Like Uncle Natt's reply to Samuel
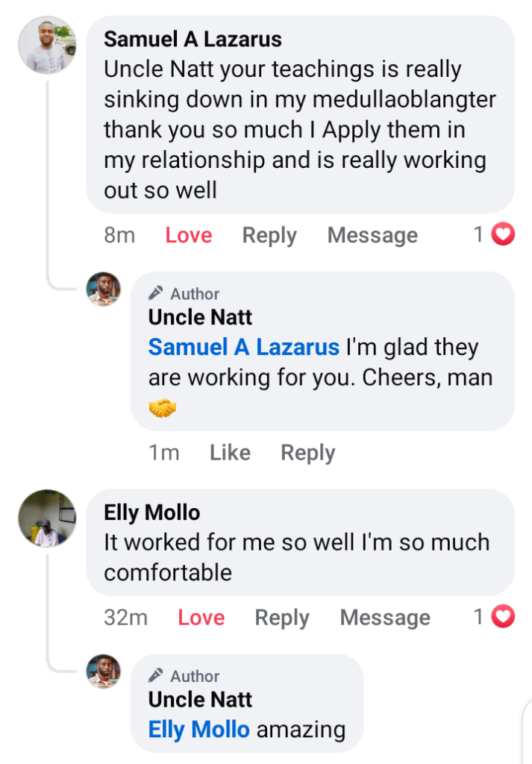 [230, 453]
